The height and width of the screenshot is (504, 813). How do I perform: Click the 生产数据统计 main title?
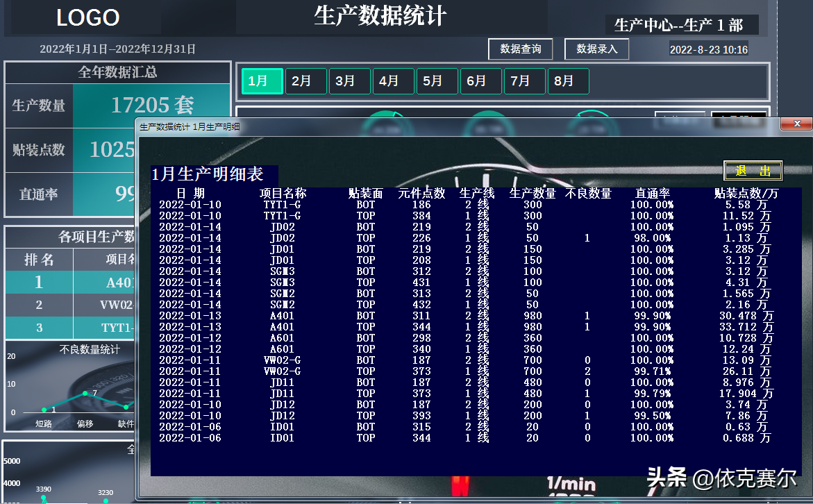tap(380, 15)
